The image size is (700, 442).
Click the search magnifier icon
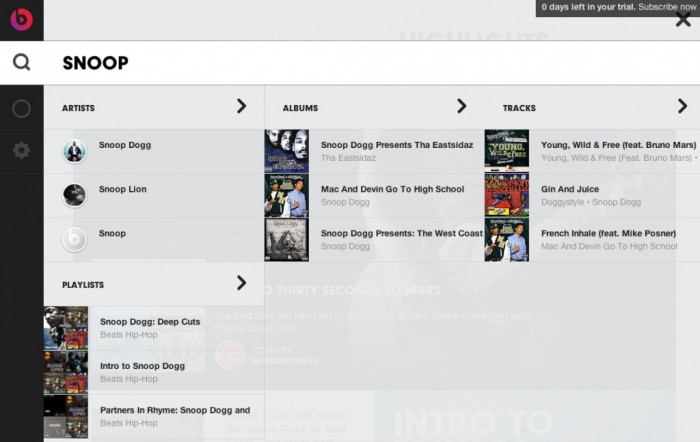(21, 62)
